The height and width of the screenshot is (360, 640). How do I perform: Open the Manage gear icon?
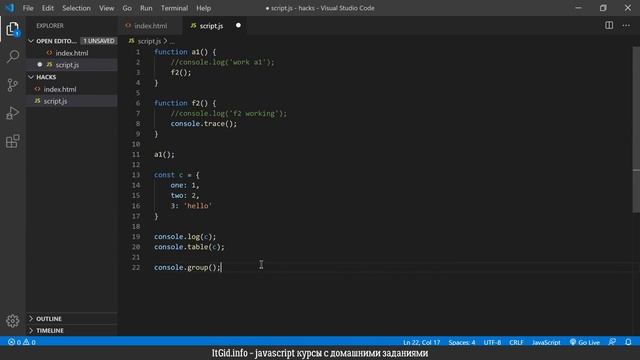(13, 321)
